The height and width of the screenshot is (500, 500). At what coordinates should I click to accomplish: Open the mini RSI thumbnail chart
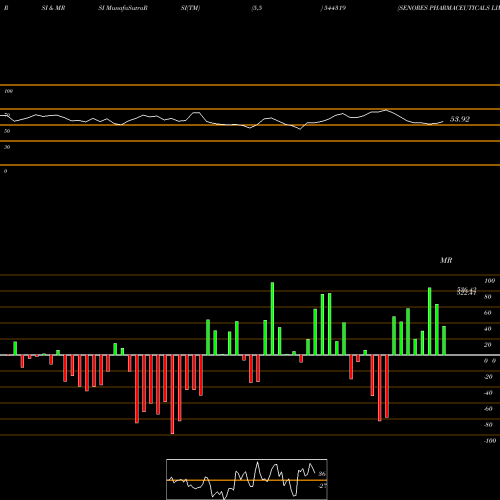pos(247,479)
